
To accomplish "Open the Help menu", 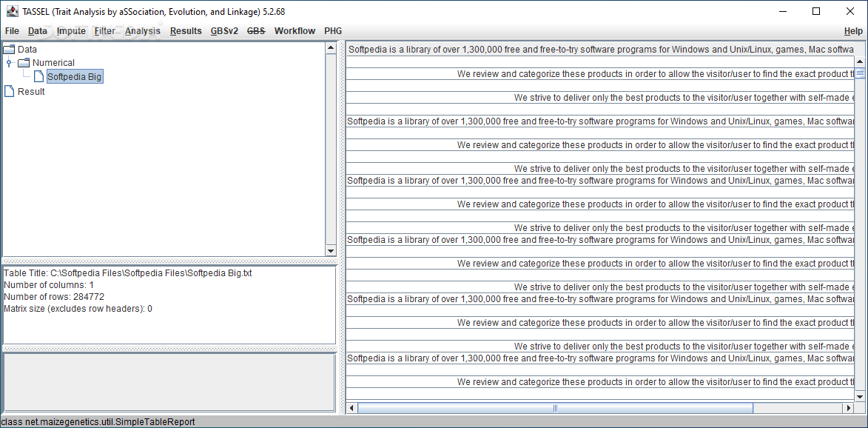I will [x=853, y=31].
